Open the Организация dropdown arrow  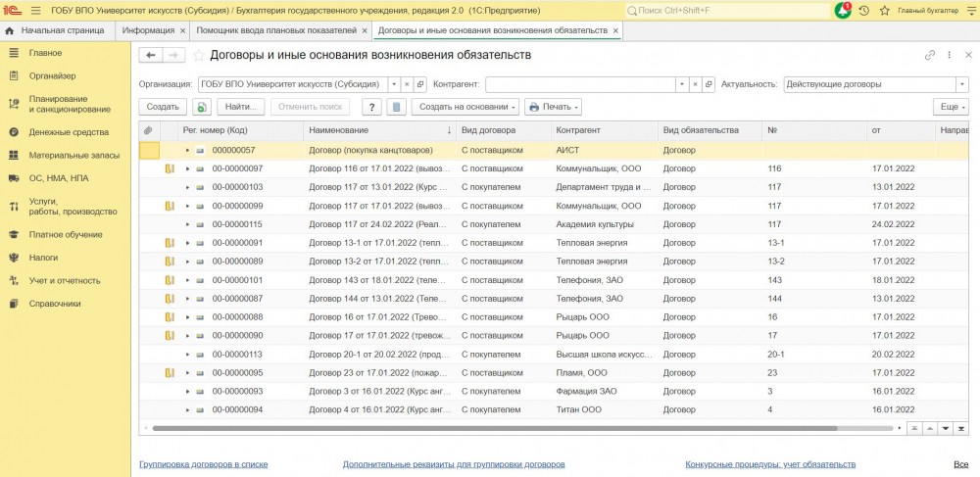pos(393,84)
